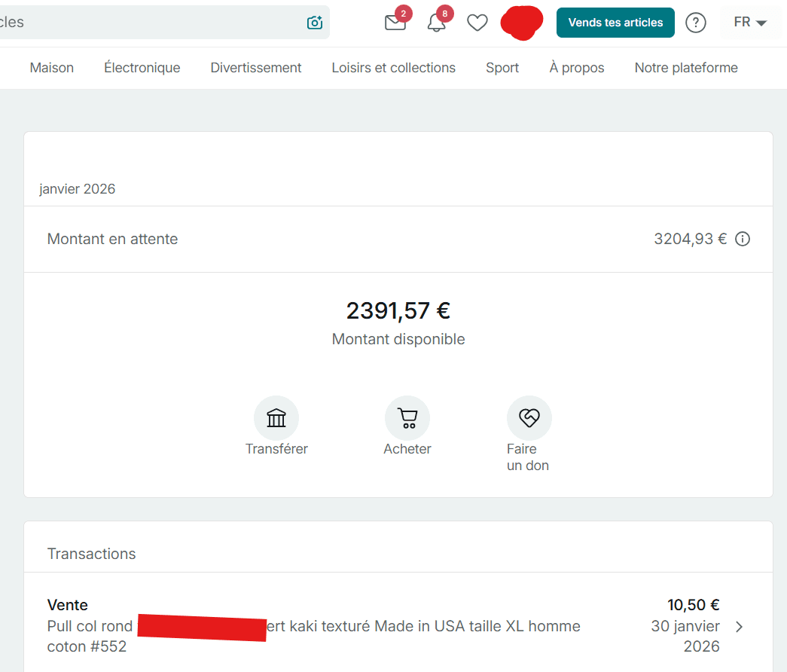The width and height of the screenshot is (787, 672).
Task: Open the À propos menu item
Action: 577,68
